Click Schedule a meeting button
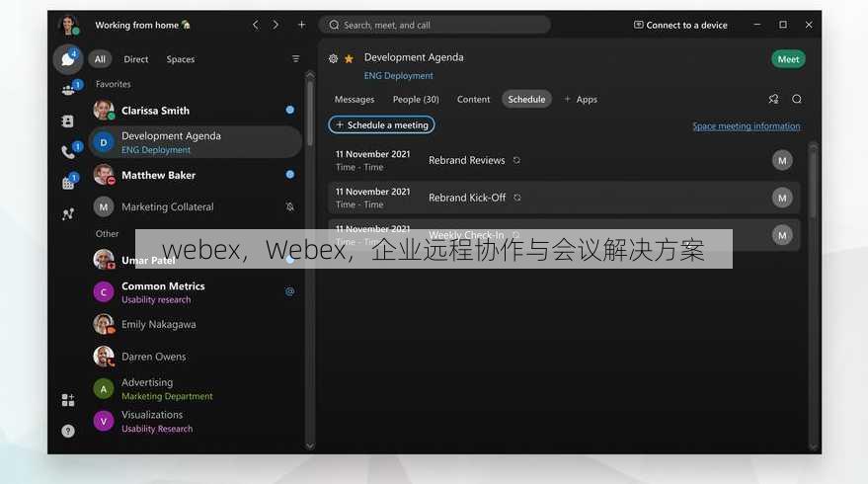Viewport: 868px width, 484px height. point(381,125)
